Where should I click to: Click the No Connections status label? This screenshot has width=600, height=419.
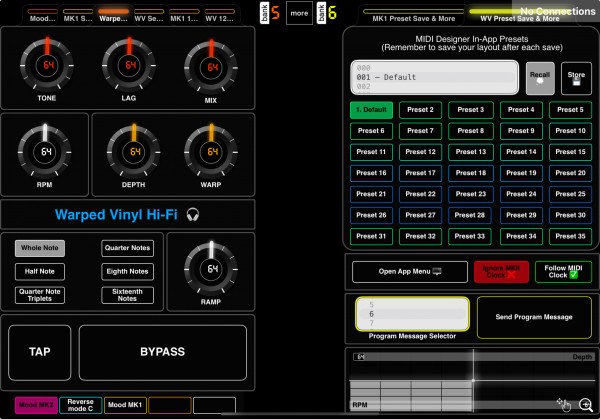pos(558,11)
